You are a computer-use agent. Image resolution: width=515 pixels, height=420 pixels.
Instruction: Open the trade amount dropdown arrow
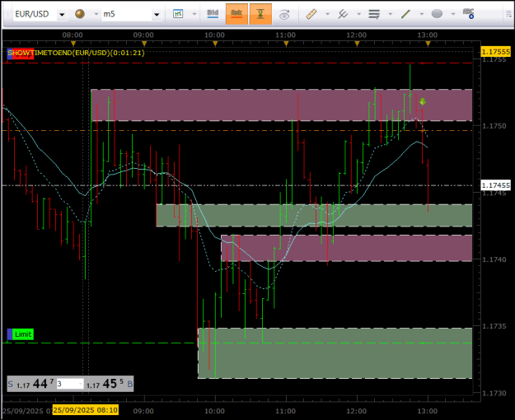coord(80,384)
